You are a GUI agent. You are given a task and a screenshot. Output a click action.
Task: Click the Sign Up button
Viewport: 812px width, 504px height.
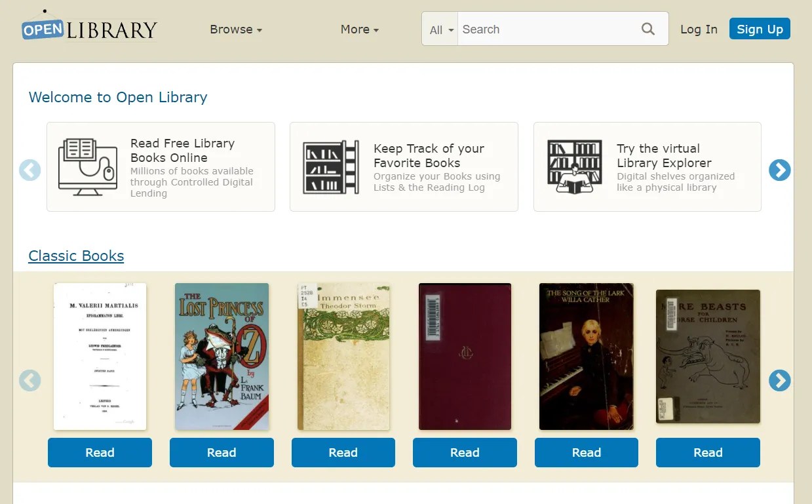[x=760, y=29]
